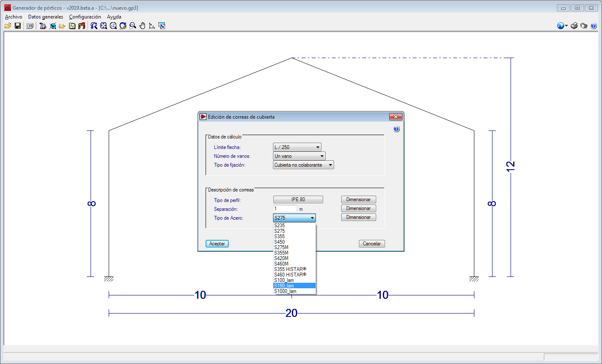Click the second yellow folder toolbar icon
This screenshot has width=602, height=364.
click(62, 26)
